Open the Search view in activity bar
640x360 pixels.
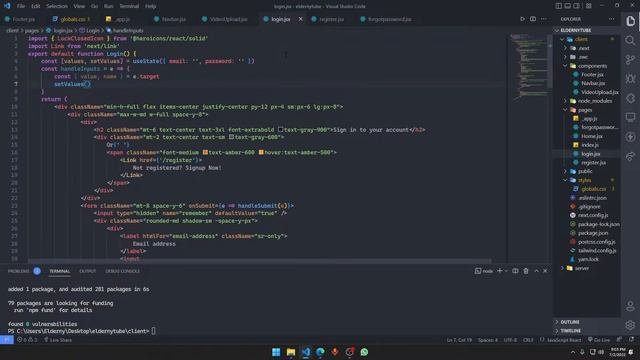coord(630,40)
